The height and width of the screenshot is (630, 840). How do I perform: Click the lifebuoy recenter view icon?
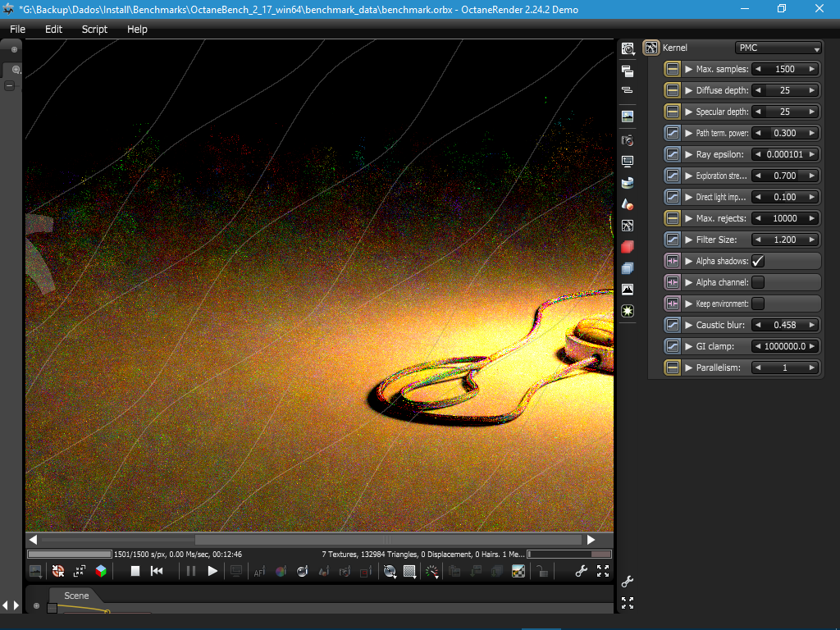click(58, 571)
